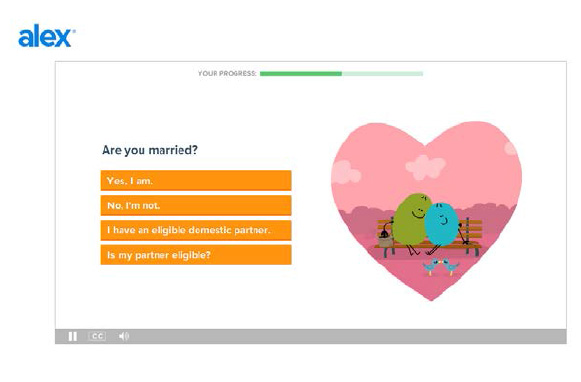
Task: Choose 'No, I'm not.' answer
Action: [196, 205]
